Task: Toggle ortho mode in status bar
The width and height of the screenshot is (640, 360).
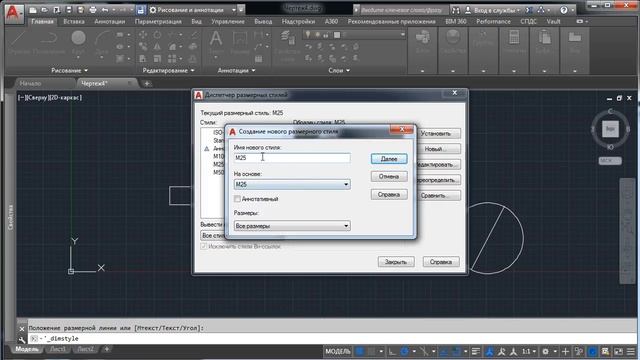Action: point(392,351)
